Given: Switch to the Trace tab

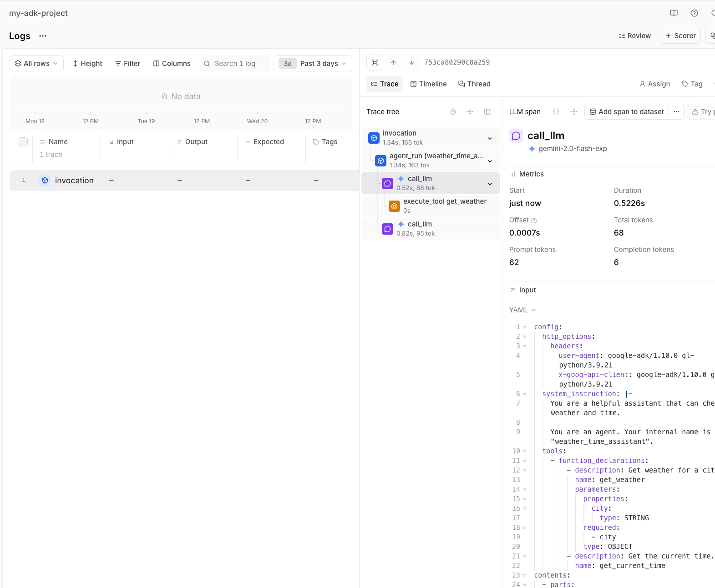Looking at the screenshot, I should pyautogui.click(x=385, y=84).
